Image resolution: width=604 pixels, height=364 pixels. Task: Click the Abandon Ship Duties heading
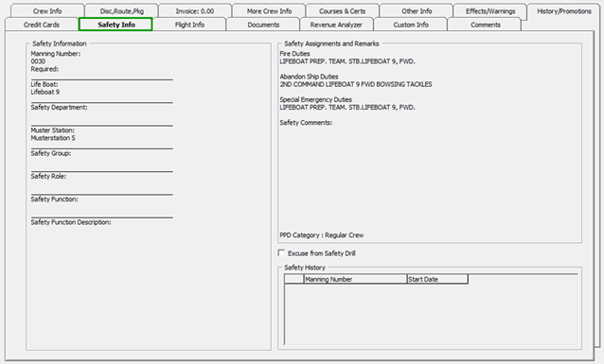point(309,77)
